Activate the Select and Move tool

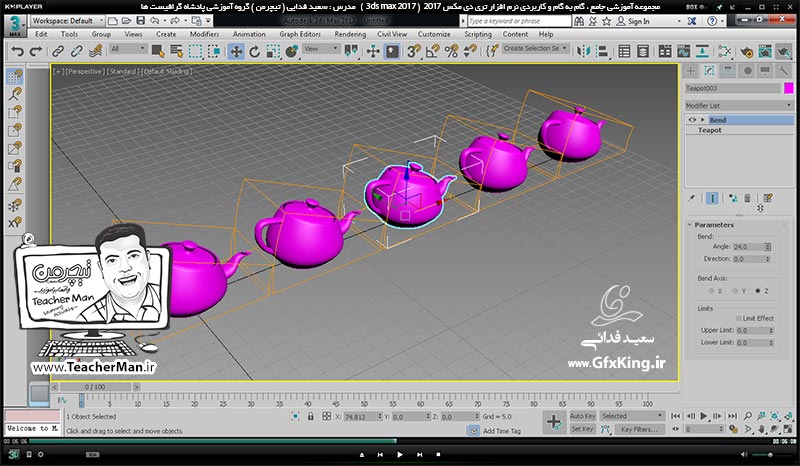point(236,51)
